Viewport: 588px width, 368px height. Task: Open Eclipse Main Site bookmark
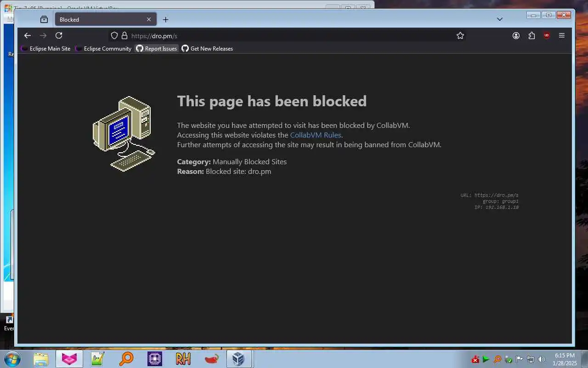point(46,48)
